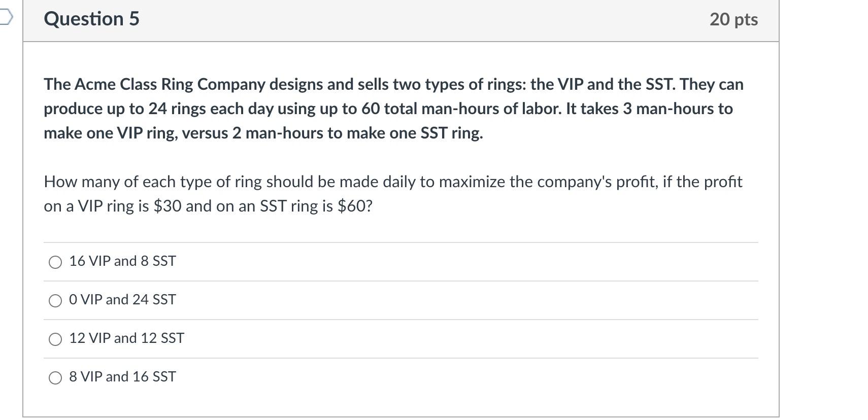Click the "16 VIP and 8 SST" answer label
Image resolution: width=868 pixels, height=420 pixels.
(x=122, y=261)
